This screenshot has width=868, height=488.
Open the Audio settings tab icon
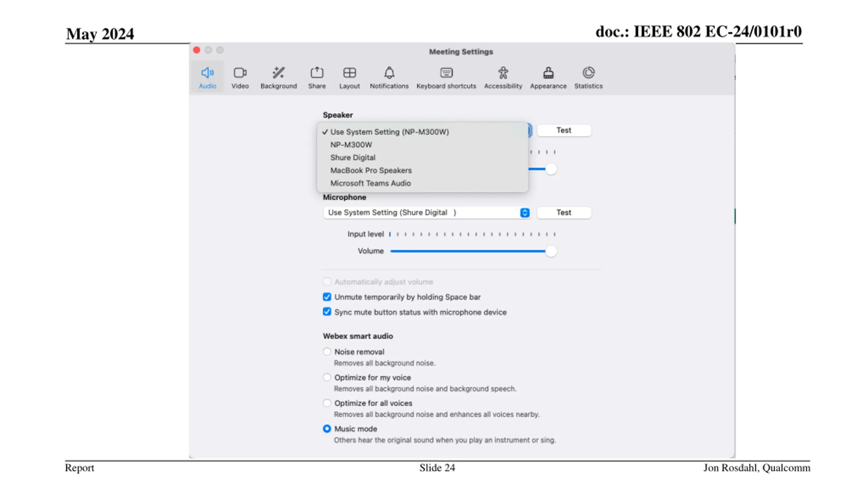click(207, 73)
